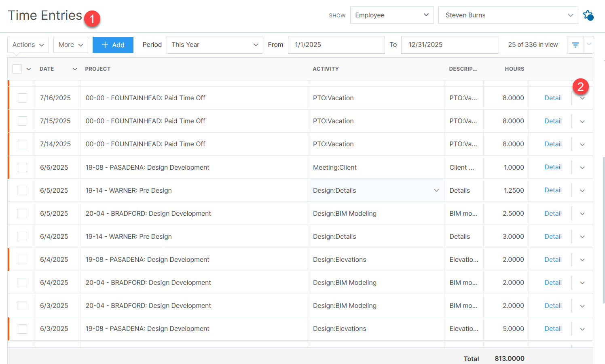This screenshot has height=364, width=605.
Task: Click the To date field 12/31/2025
Action: (450, 45)
